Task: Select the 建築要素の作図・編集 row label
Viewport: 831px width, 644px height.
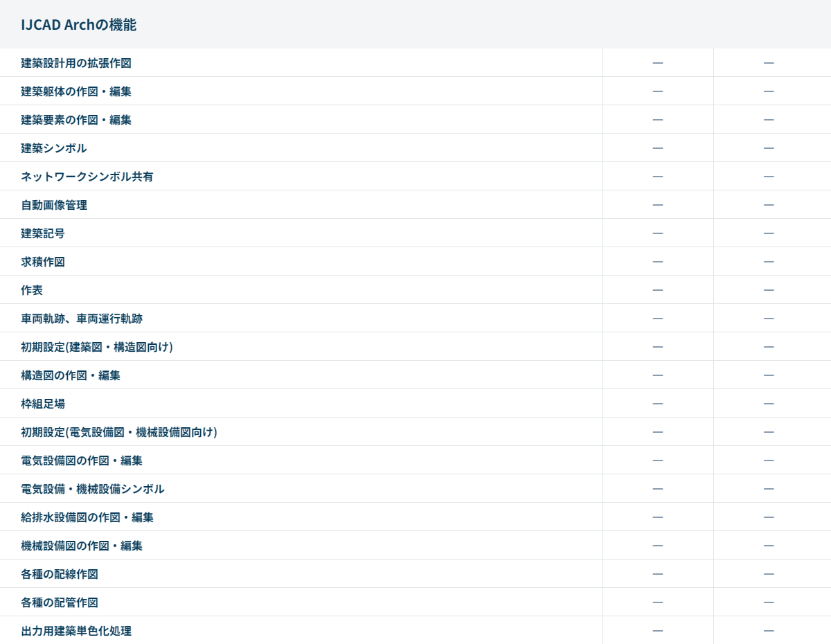Action: tap(76, 120)
